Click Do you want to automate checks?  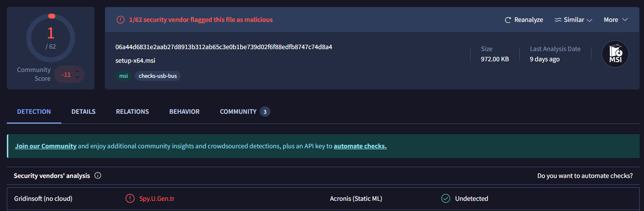585,176
